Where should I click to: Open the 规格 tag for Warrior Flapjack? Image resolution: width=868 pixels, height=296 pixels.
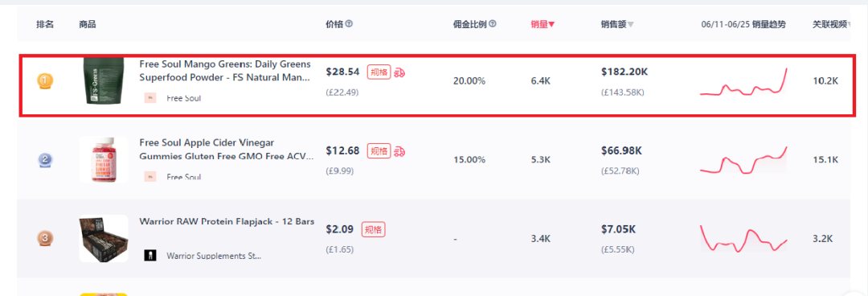coord(374,229)
